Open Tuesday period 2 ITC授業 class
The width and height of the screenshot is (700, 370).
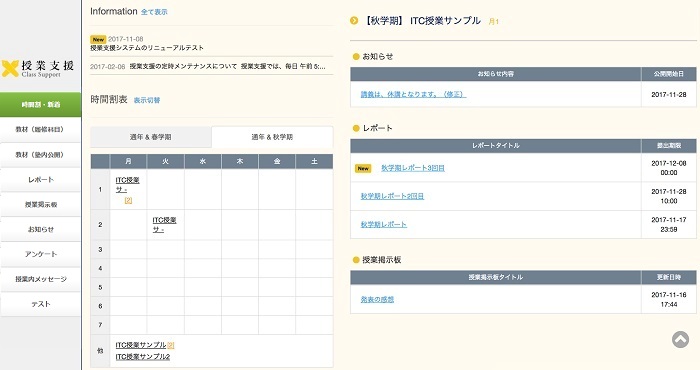tap(164, 225)
